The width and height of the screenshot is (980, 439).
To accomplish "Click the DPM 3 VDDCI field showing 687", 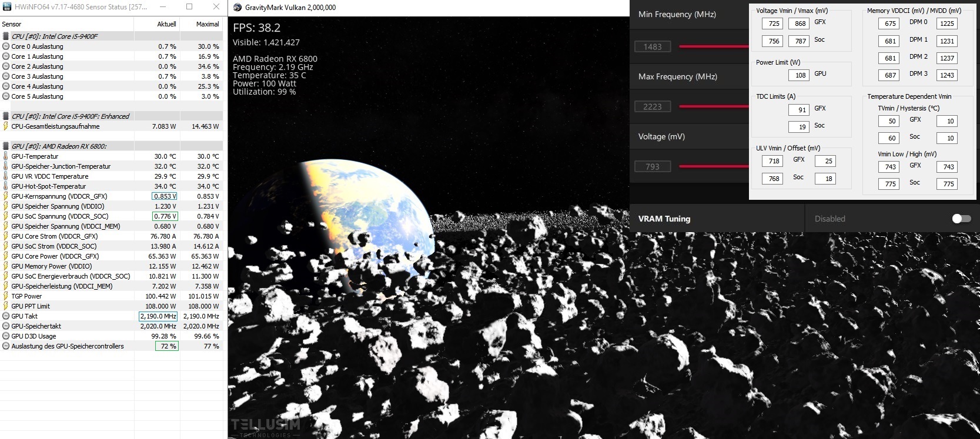I will pyautogui.click(x=889, y=75).
